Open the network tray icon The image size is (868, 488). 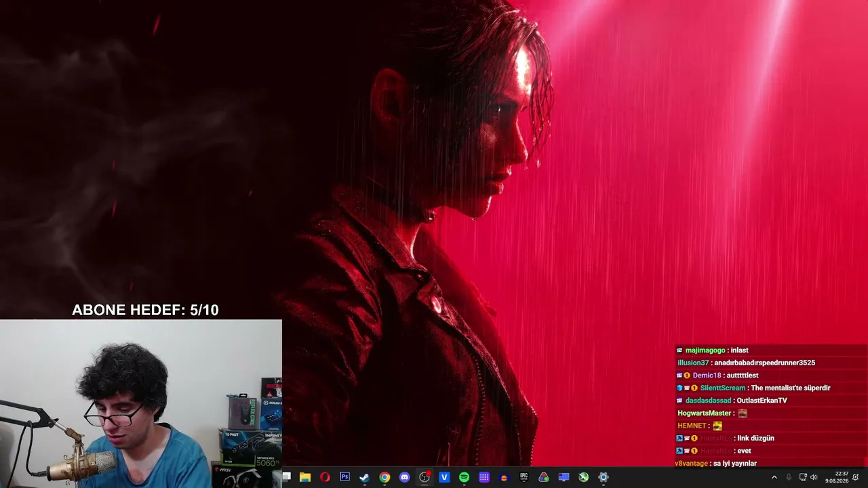point(803,477)
